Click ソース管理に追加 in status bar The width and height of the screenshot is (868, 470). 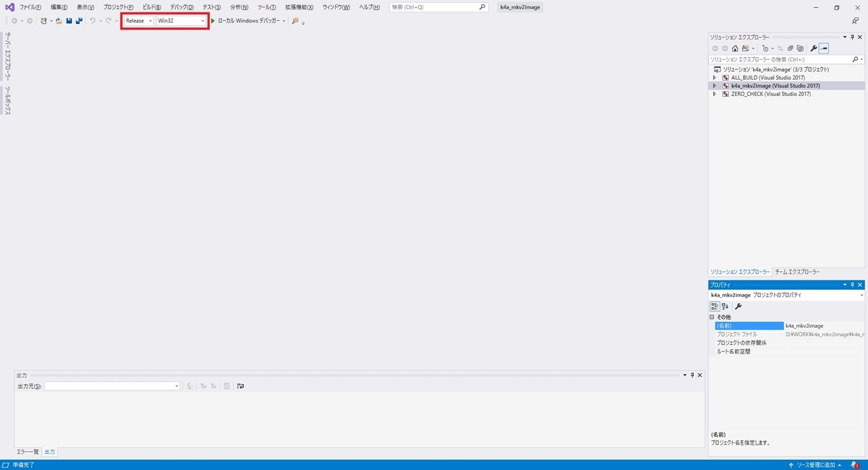click(x=815, y=465)
